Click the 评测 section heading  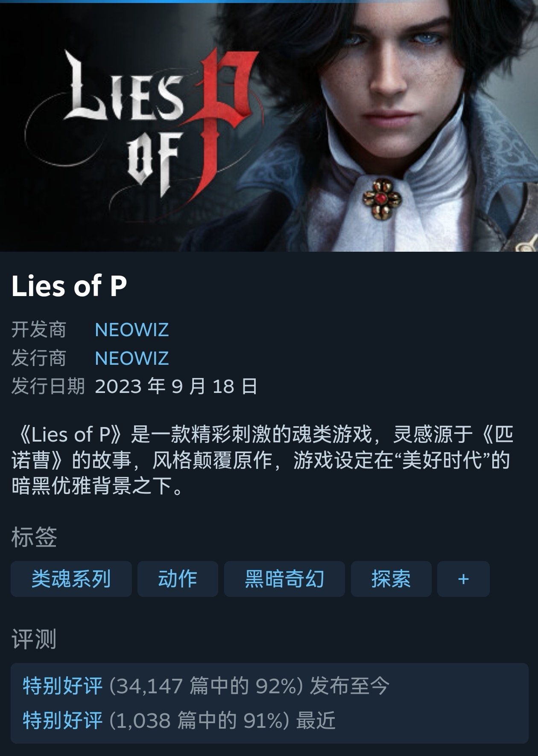34,639
